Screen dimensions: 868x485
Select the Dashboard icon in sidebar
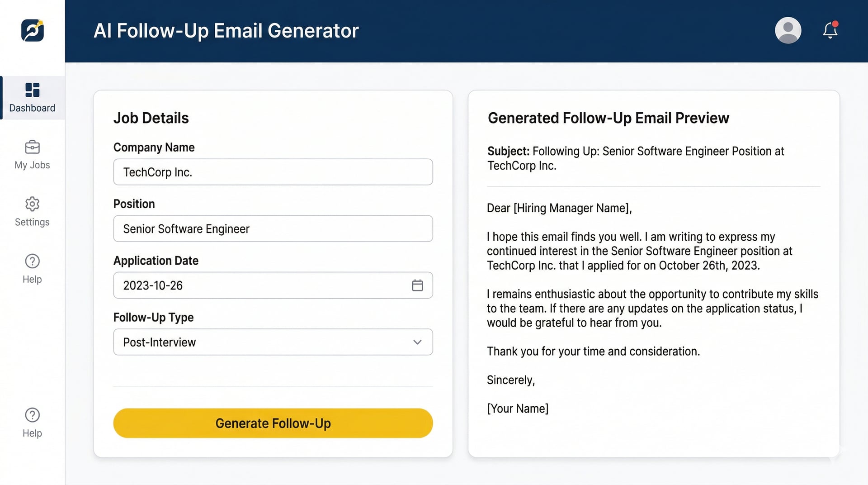click(x=32, y=90)
